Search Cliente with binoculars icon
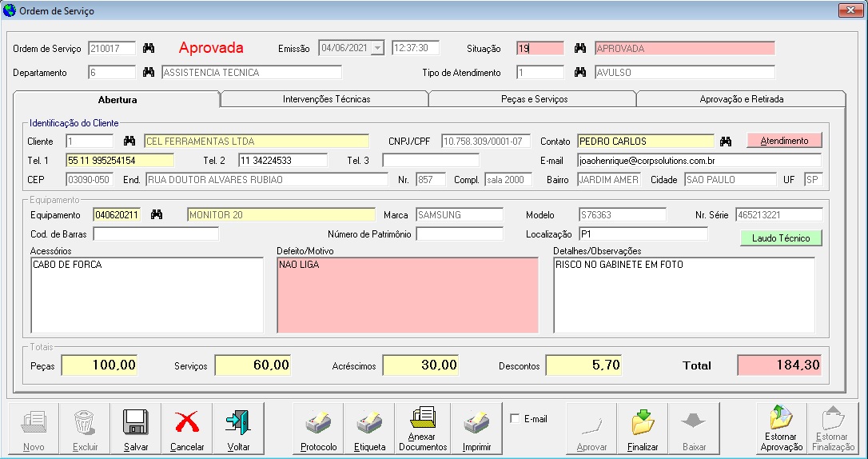Screen dimensions: 868x459 (129, 142)
